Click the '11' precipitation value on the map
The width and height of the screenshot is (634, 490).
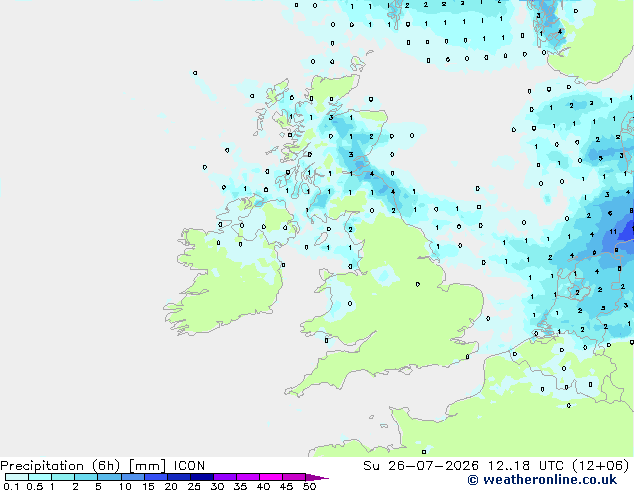coord(613,232)
